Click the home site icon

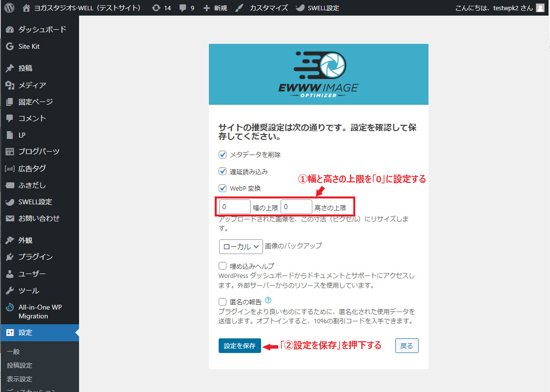(26, 8)
